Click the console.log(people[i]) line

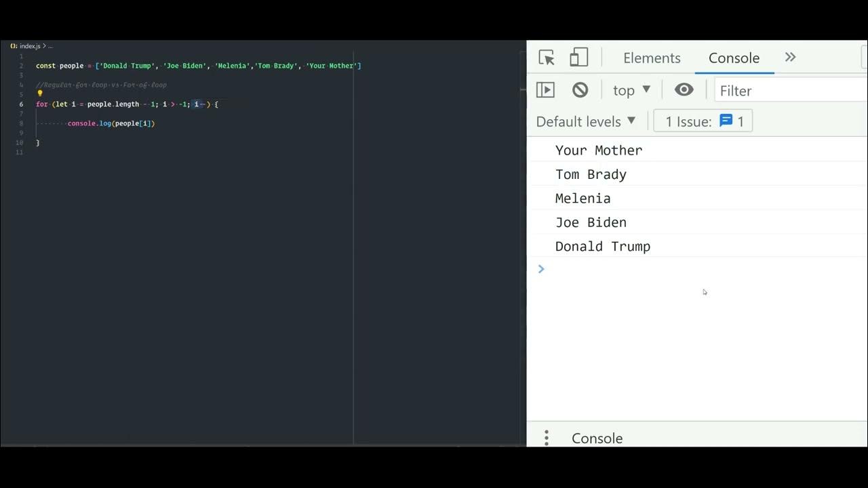pos(111,123)
